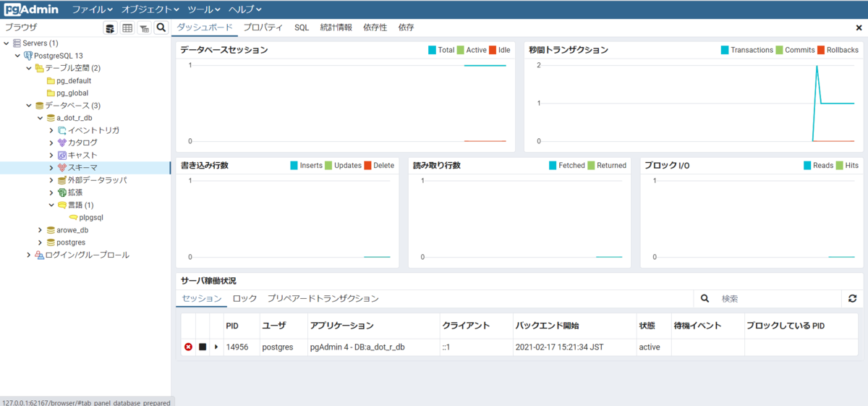Click the Total legend color swatch
Viewport: 868px width, 406px height.
[432, 50]
